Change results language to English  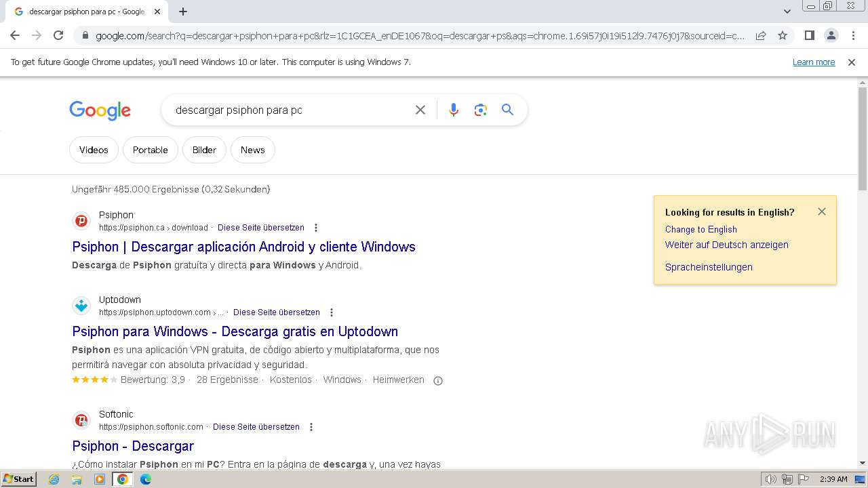[701, 229]
